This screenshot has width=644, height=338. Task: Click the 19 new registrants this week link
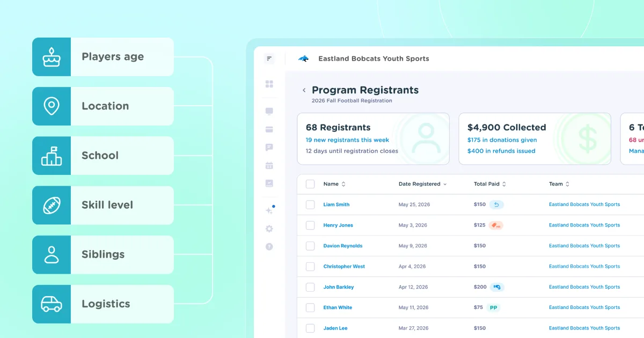(347, 140)
